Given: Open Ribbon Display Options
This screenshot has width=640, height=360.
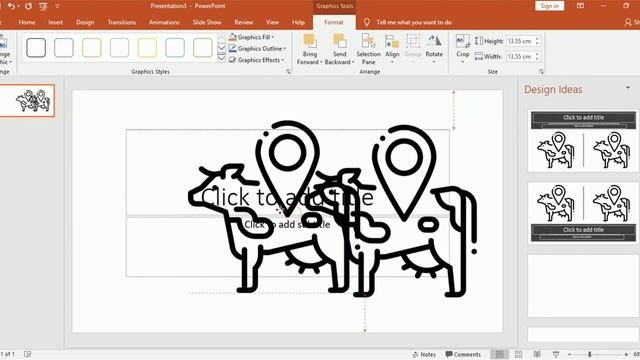Looking at the screenshot, I should point(580,6).
